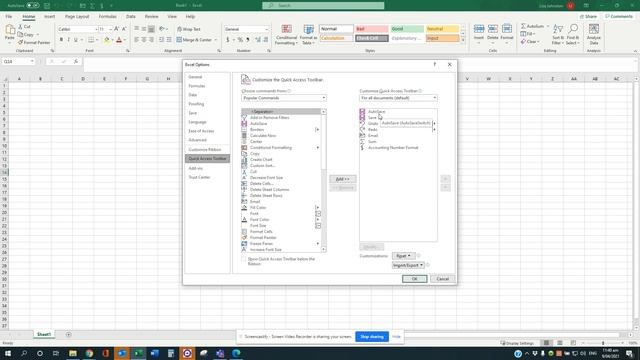640x360 pixels.
Task: Click Cancel in Excel Options dialog
Action: pos(442,279)
